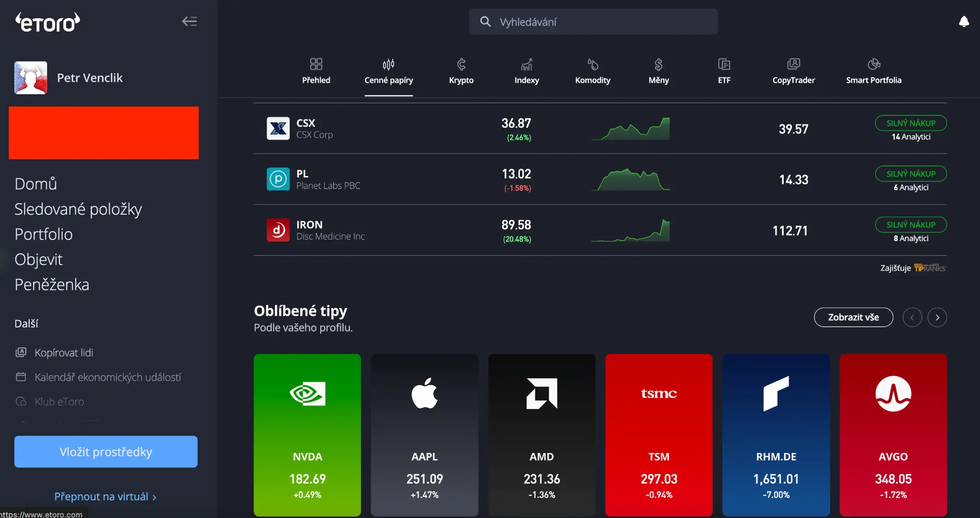Viewport: 980px width, 518px height.
Task: Expand the Další section
Action: 26,323
